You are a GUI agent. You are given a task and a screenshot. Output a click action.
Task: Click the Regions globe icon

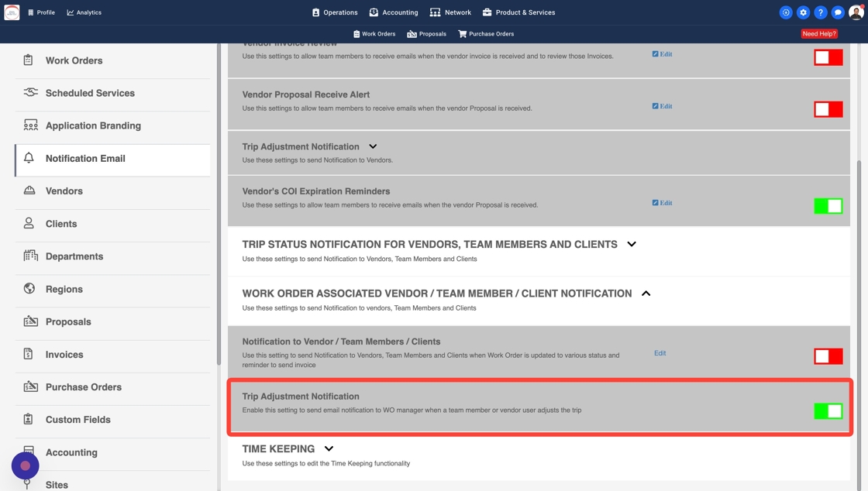29,288
